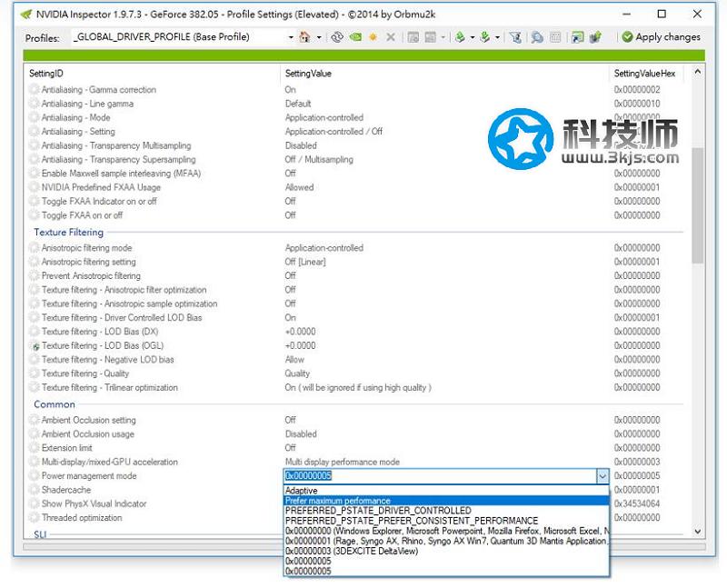
Task: Click gear icon beside Antialiasing - Gamma correction
Action: (x=34, y=89)
